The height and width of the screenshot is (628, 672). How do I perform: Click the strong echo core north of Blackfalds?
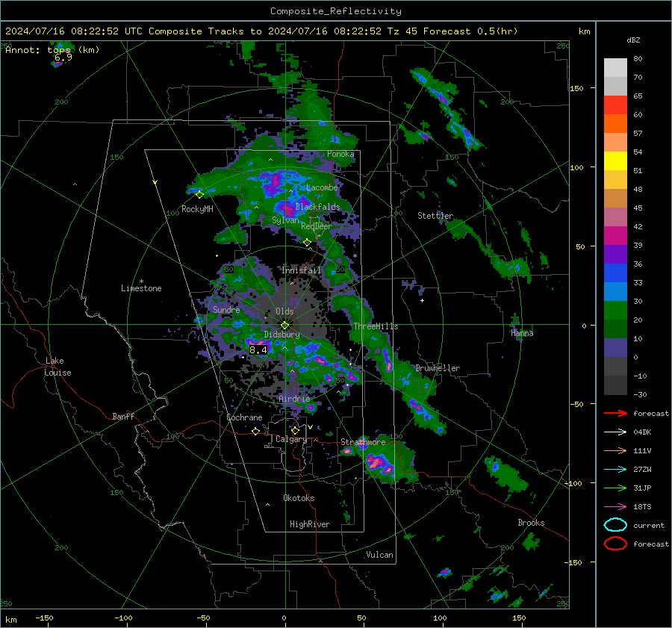tap(273, 183)
